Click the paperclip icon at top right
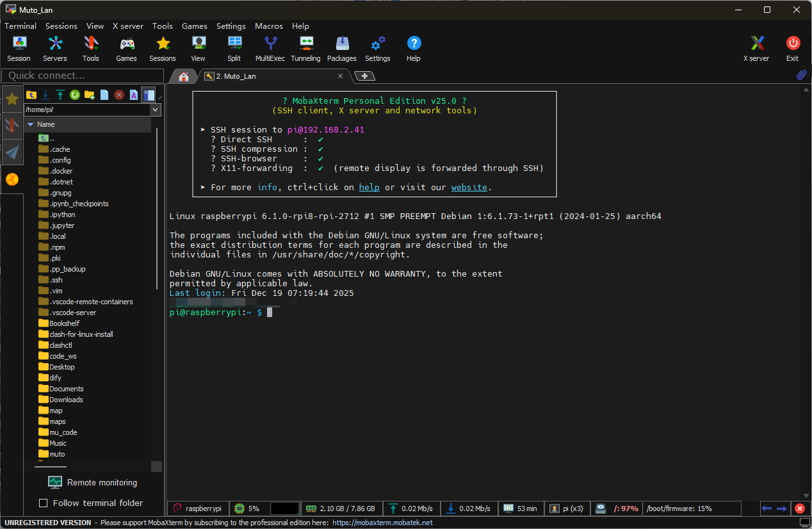812x529 pixels. point(802,76)
